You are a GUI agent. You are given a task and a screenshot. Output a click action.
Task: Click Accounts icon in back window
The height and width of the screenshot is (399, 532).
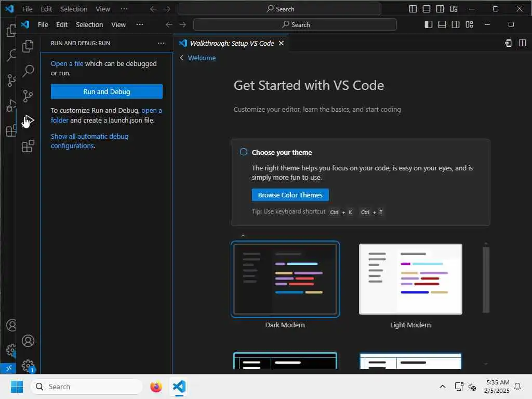[11, 325]
